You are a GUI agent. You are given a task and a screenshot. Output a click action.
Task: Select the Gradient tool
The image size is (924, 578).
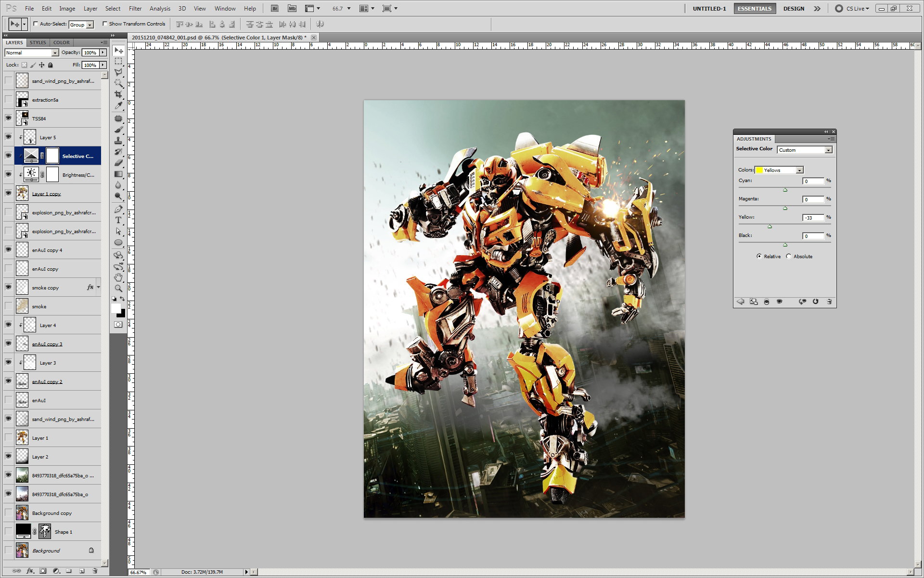tap(118, 174)
